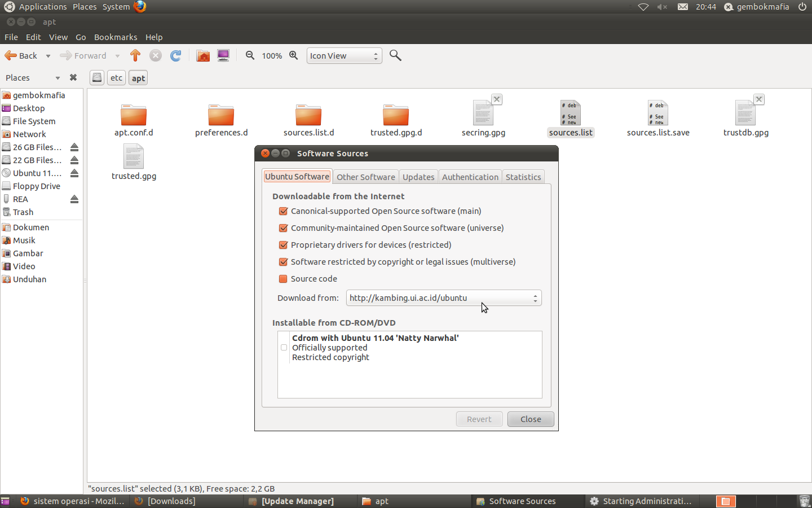Open the Computer toolbar icon
The width and height of the screenshot is (812, 508).
pos(223,55)
